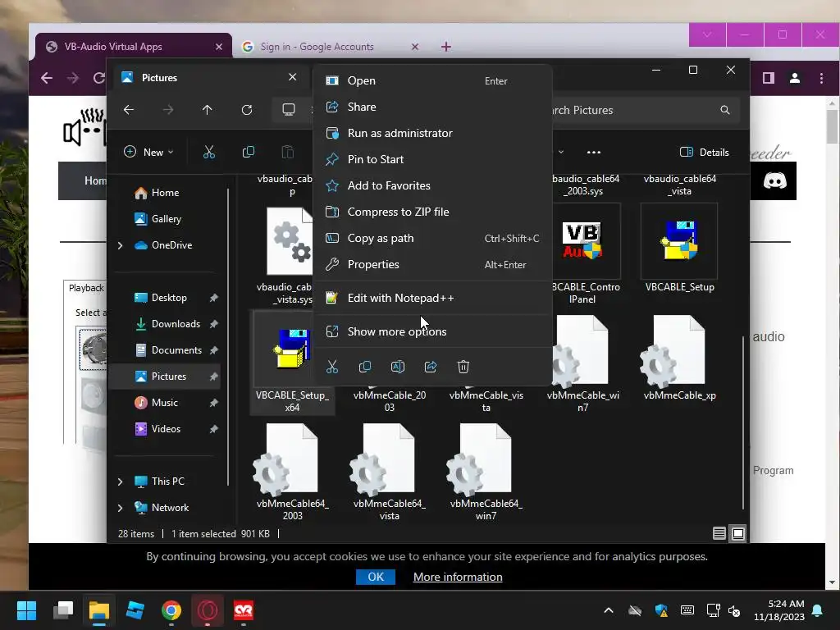Open Music in quick access
This screenshot has width=840, height=630.
coord(166,403)
